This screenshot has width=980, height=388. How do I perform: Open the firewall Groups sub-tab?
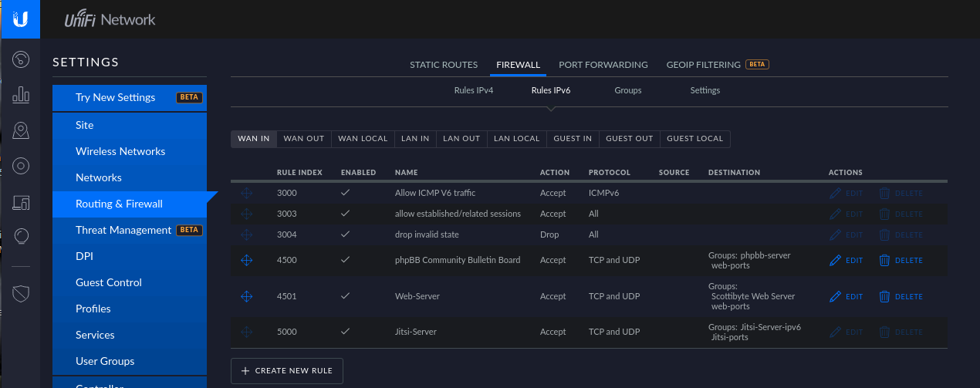pos(627,90)
